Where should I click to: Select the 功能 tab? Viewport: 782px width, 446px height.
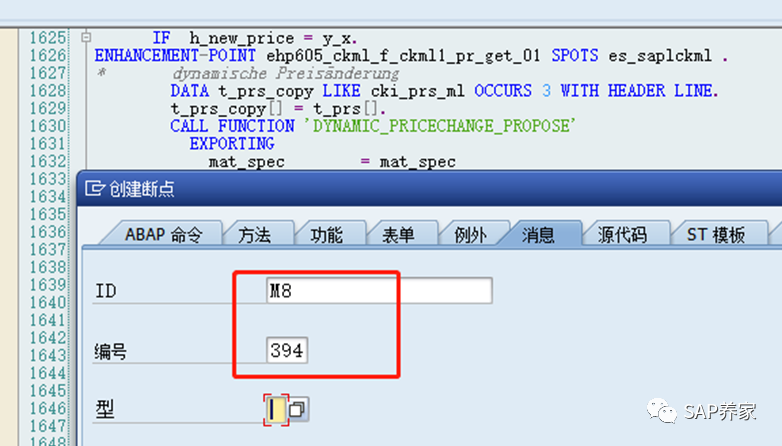tap(327, 234)
